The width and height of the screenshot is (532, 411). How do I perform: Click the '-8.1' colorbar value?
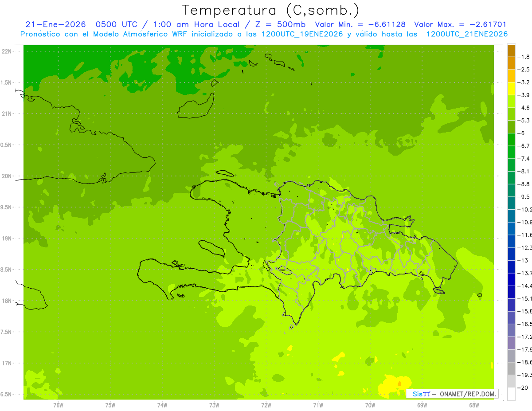(x=524, y=172)
